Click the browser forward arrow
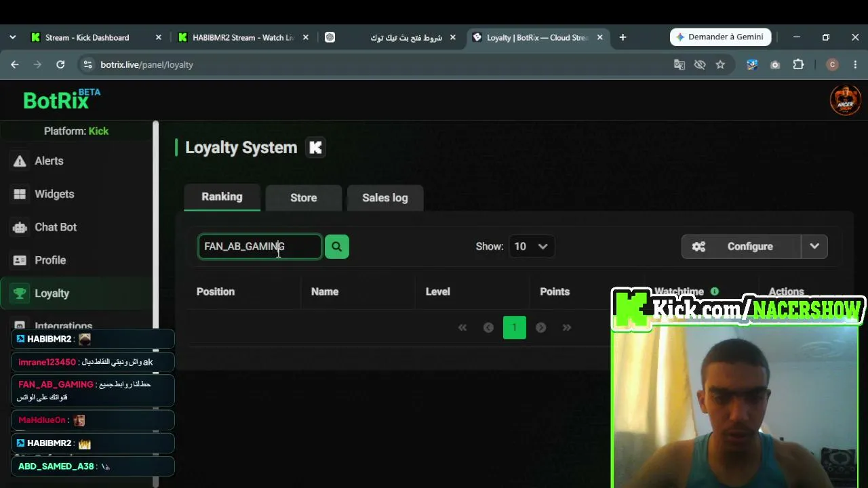868x488 pixels. [x=37, y=64]
